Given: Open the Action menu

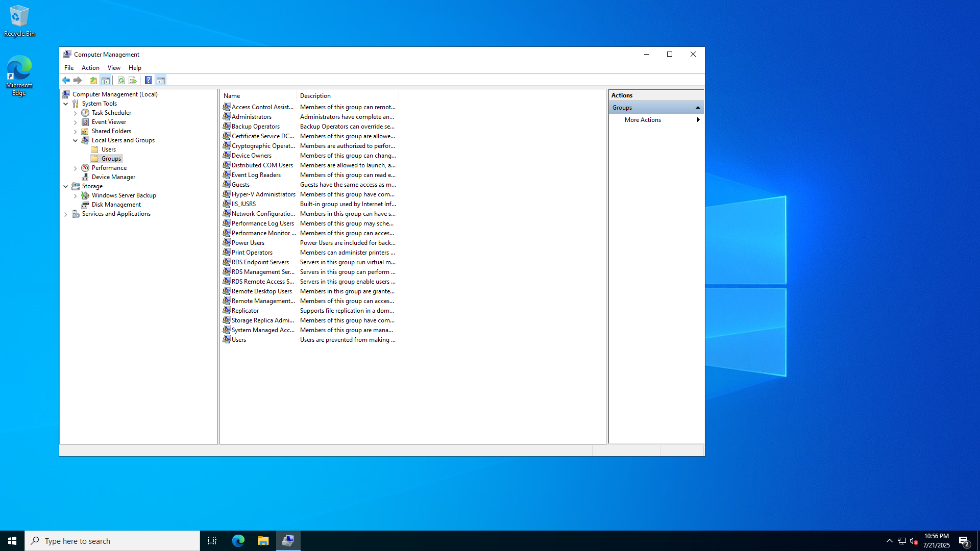Looking at the screenshot, I should (90, 68).
